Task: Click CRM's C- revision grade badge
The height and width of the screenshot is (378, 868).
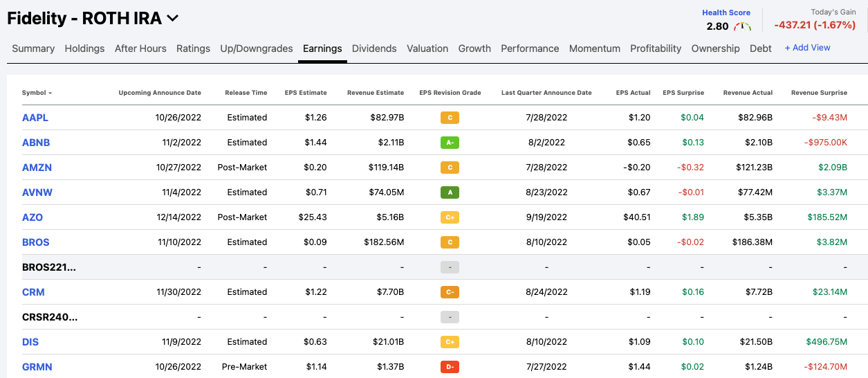Action: (450, 292)
